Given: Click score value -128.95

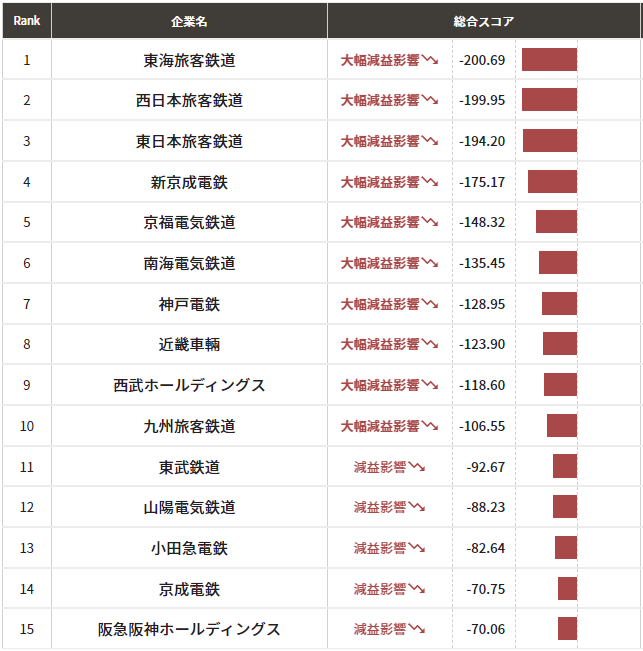Looking at the screenshot, I should coord(482,304).
